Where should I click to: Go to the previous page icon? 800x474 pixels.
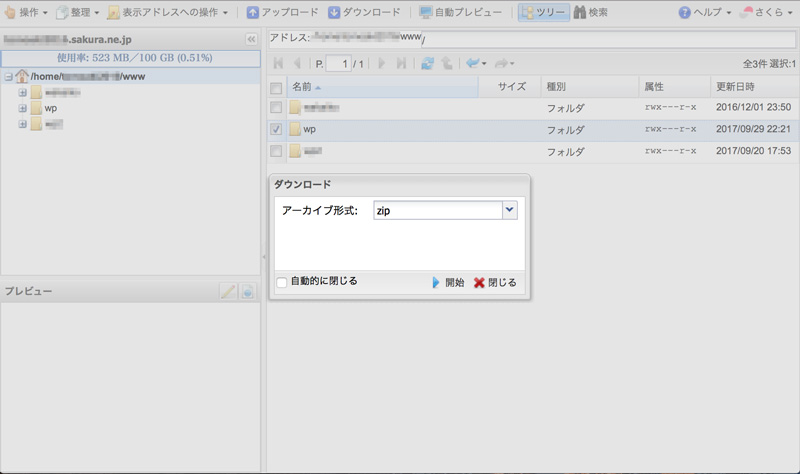click(x=297, y=63)
